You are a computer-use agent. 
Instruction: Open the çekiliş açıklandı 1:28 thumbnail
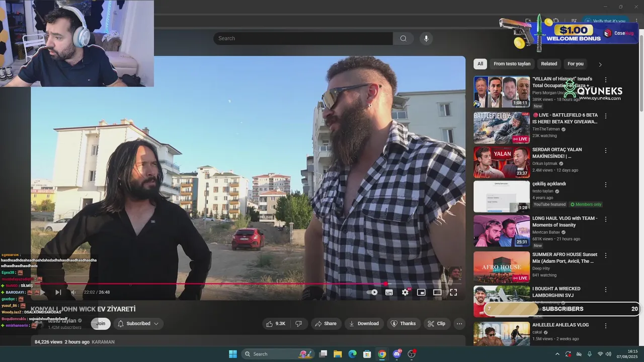click(x=502, y=196)
